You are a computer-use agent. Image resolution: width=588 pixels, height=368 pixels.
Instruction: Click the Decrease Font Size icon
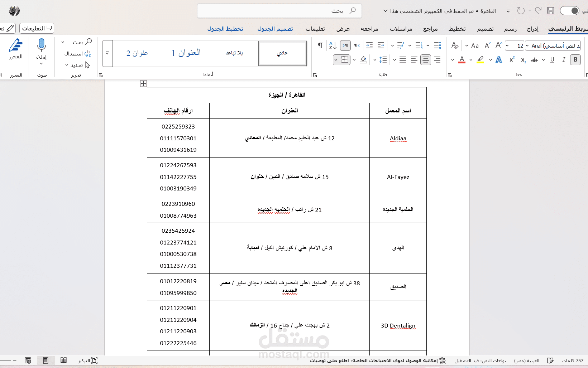point(488,45)
